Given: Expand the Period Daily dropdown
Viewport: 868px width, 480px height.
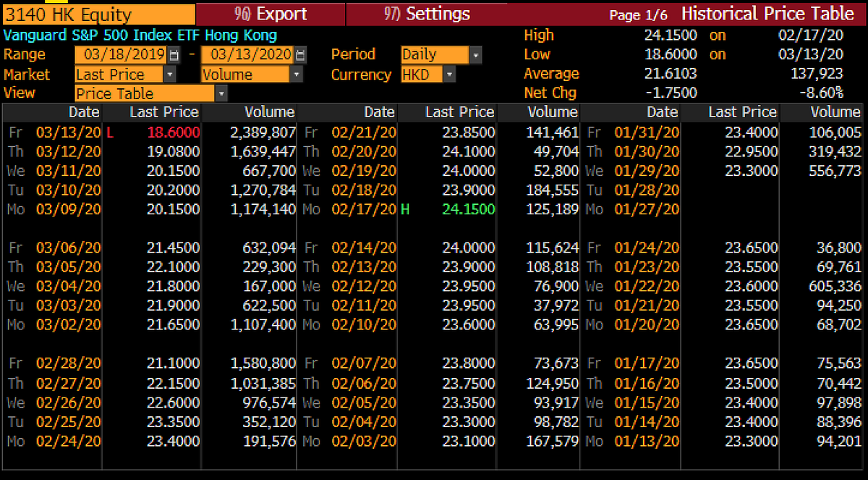Looking at the screenshot, I should [475, 55].
